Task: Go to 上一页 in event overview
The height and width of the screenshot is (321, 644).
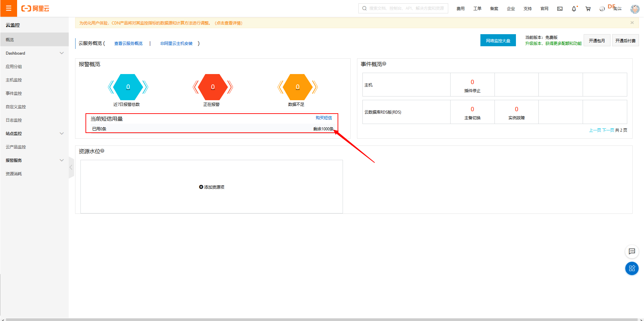Action: click(x=595, y=130)
